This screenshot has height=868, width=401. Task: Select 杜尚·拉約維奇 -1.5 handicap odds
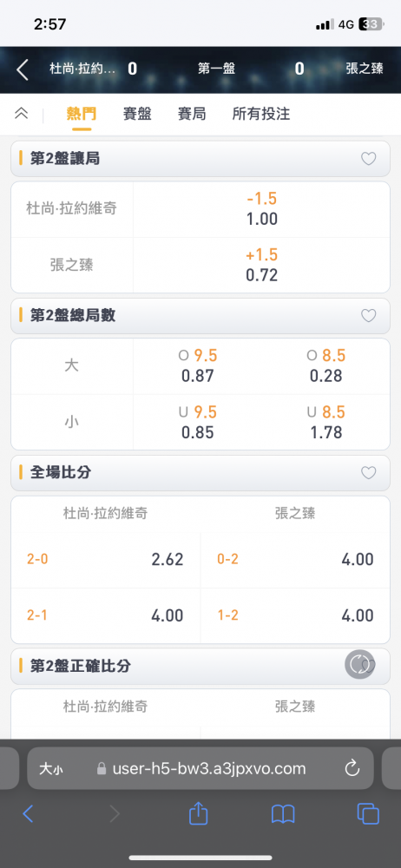click(x=261, y=209)
